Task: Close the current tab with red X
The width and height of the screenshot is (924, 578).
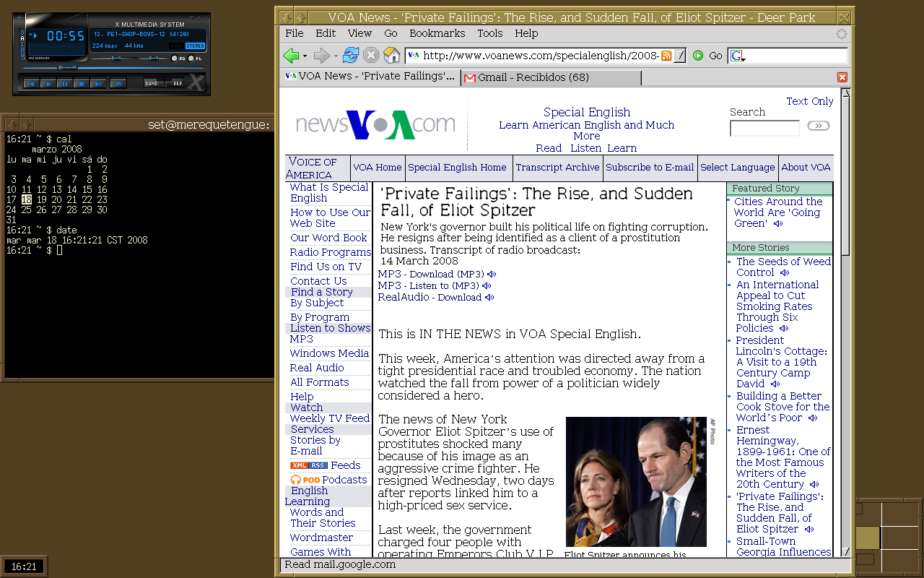Action: (842, 77)
